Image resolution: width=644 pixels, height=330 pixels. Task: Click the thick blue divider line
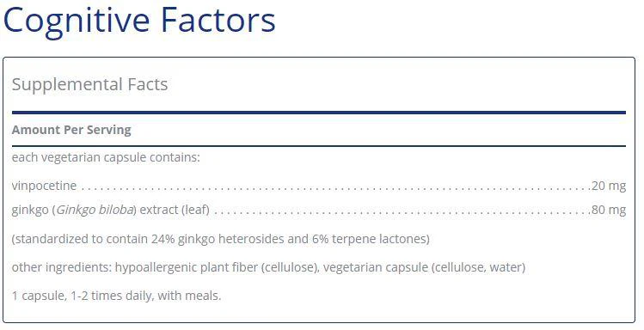(x=319, y=113)
